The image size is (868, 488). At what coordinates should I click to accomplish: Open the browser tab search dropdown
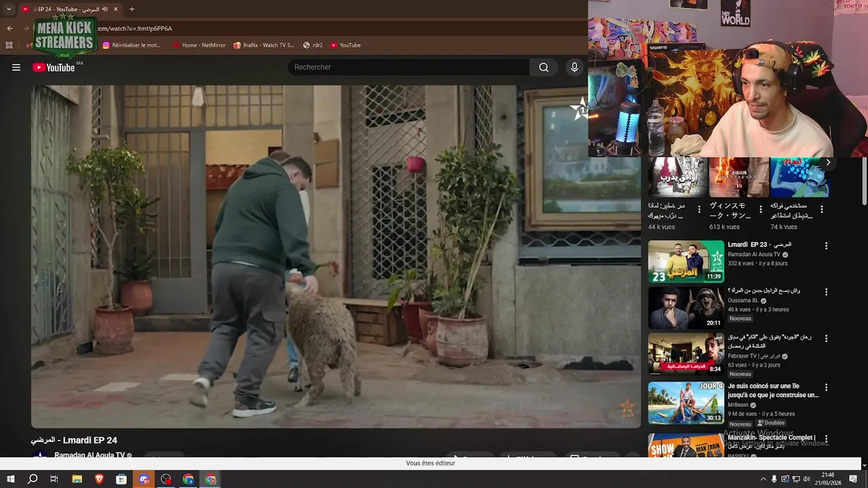coord(9,9)
